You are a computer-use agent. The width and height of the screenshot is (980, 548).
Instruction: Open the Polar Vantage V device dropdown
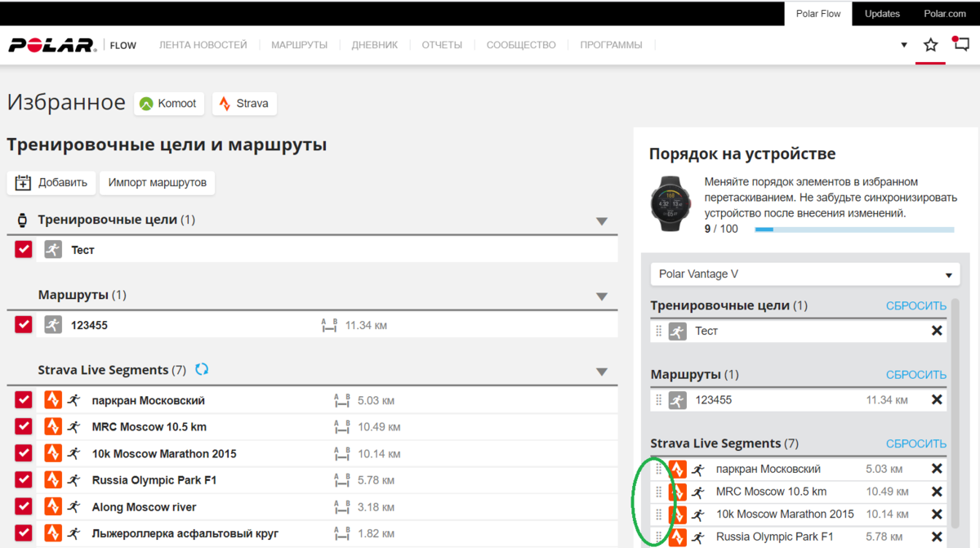coord(806,274)
